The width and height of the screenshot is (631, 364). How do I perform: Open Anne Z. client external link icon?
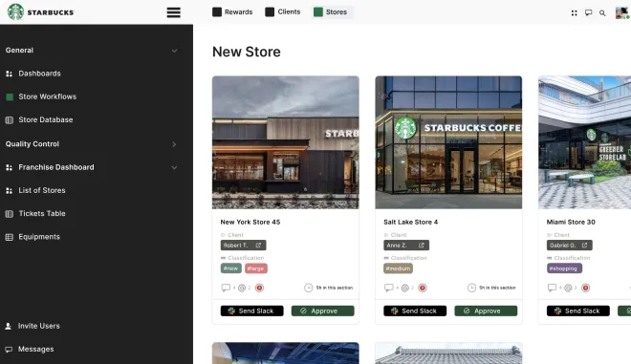coord(422,245)
